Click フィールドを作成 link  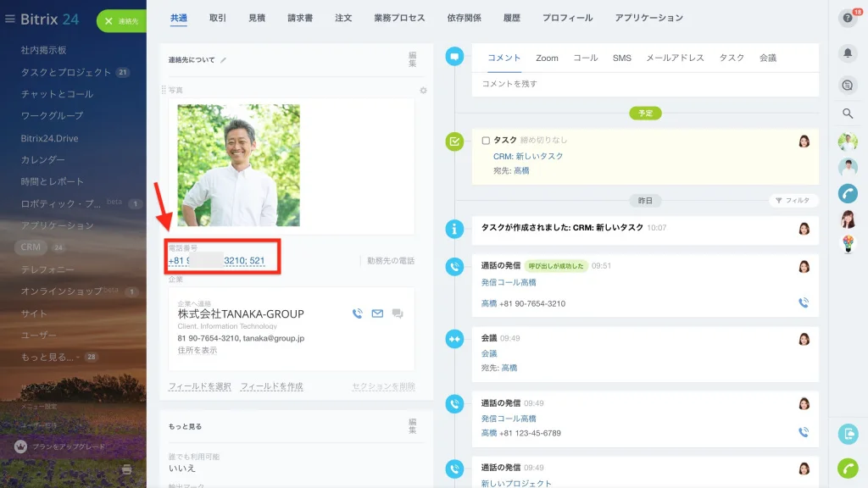click(272, 386)
